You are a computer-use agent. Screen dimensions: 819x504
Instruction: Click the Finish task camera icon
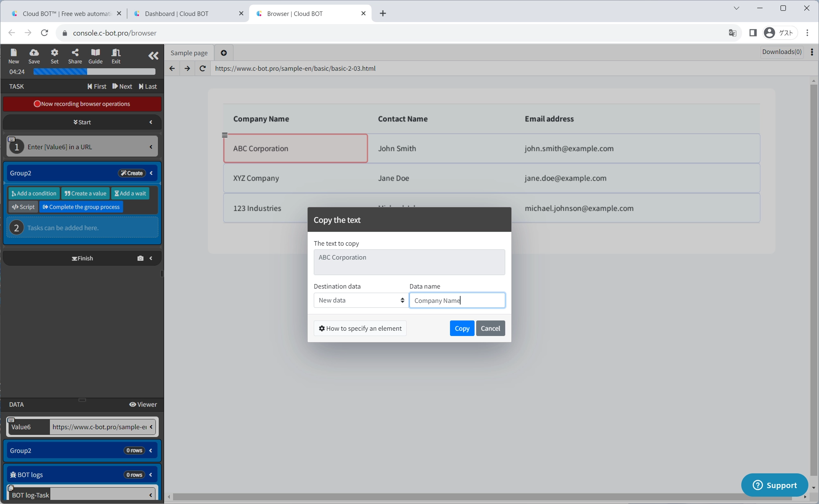tap(140, 258)
